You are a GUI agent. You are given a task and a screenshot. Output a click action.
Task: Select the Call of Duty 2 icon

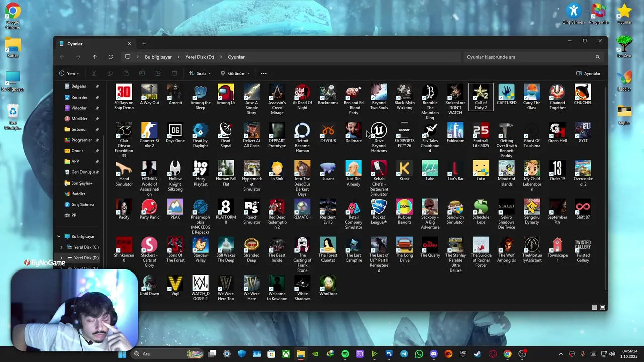click(x=481, y=98)
